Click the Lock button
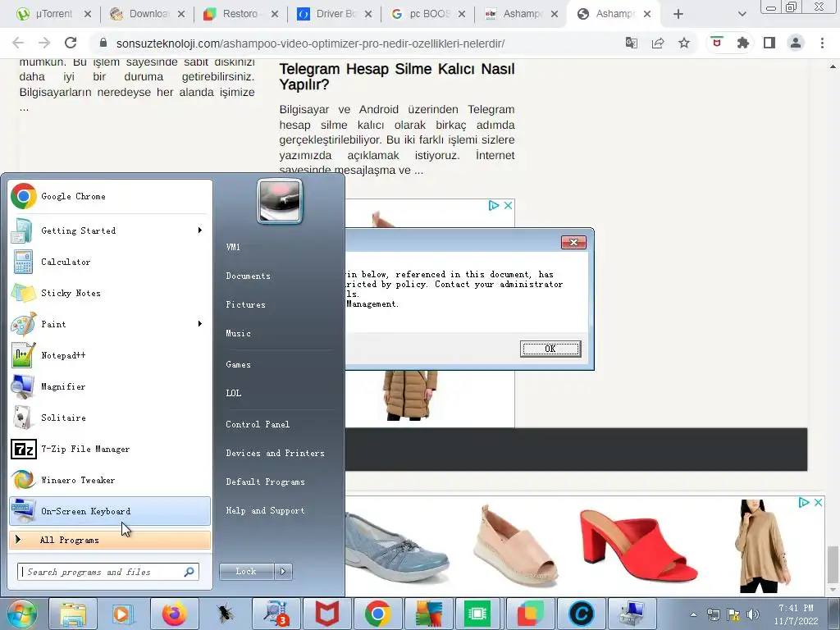 tap(246, 572)
